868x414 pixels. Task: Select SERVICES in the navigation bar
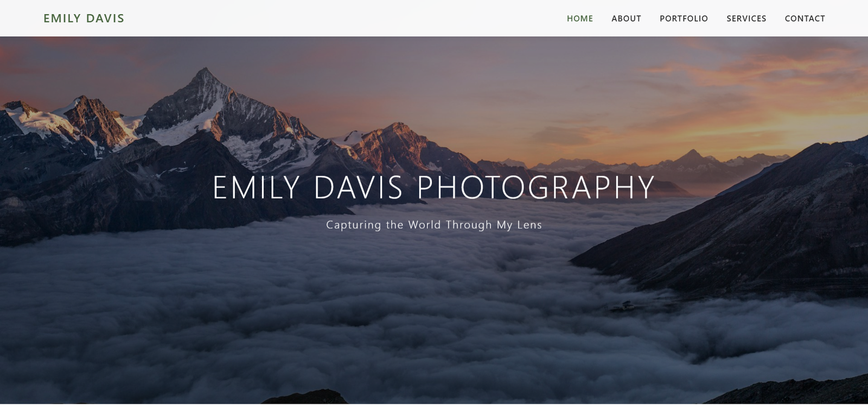[x=746, y=18]
